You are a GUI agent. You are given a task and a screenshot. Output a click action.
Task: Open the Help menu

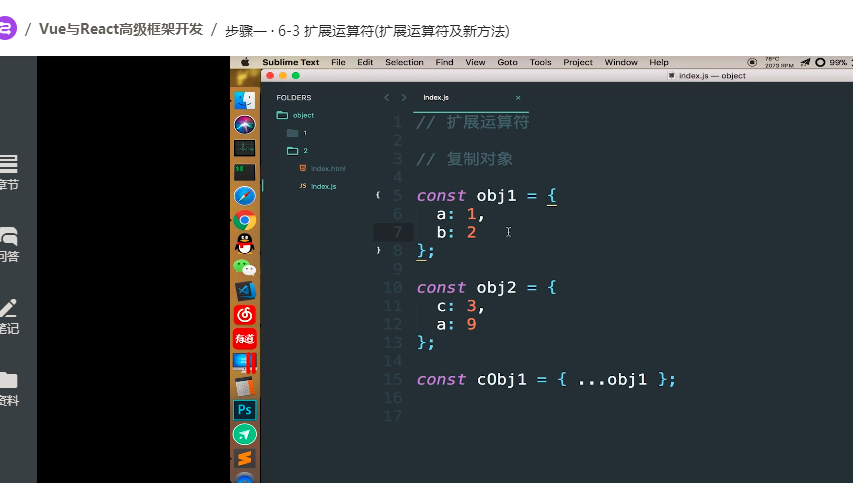tap(659, 62)
